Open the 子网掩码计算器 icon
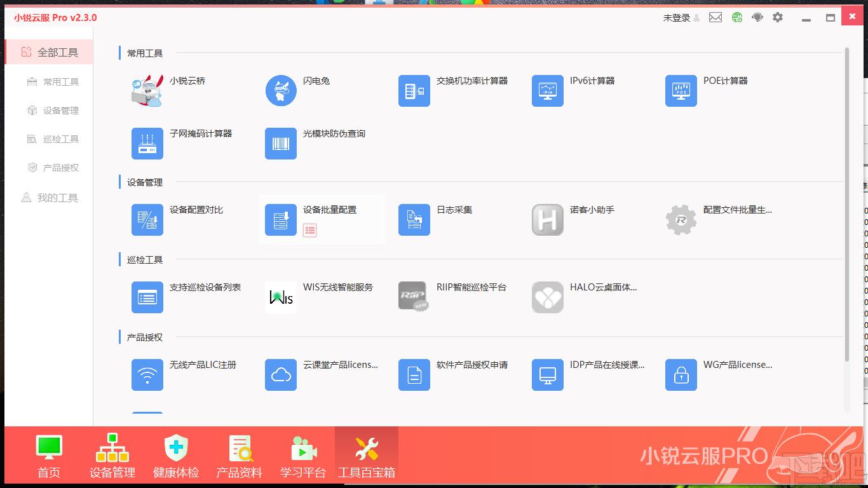 coord(147,143)
